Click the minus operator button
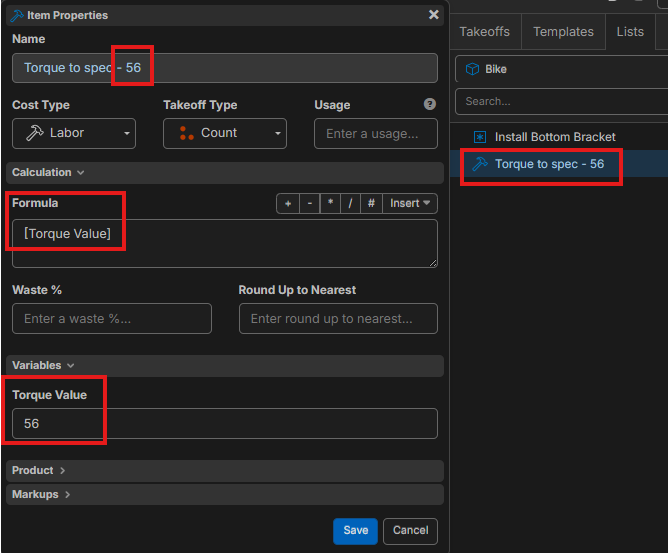668x553 pixels. [309, 203]
